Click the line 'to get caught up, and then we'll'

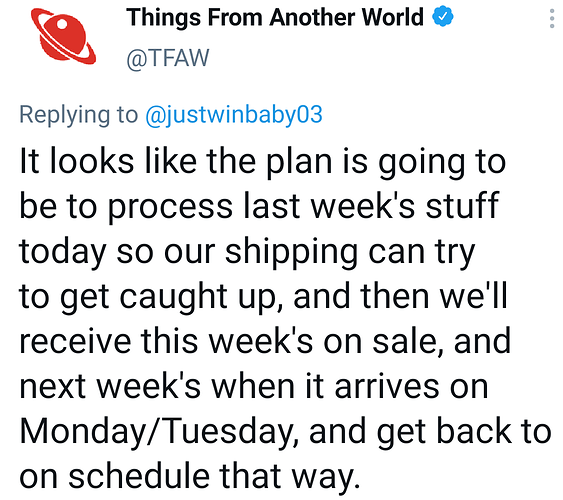click(263, 297)
